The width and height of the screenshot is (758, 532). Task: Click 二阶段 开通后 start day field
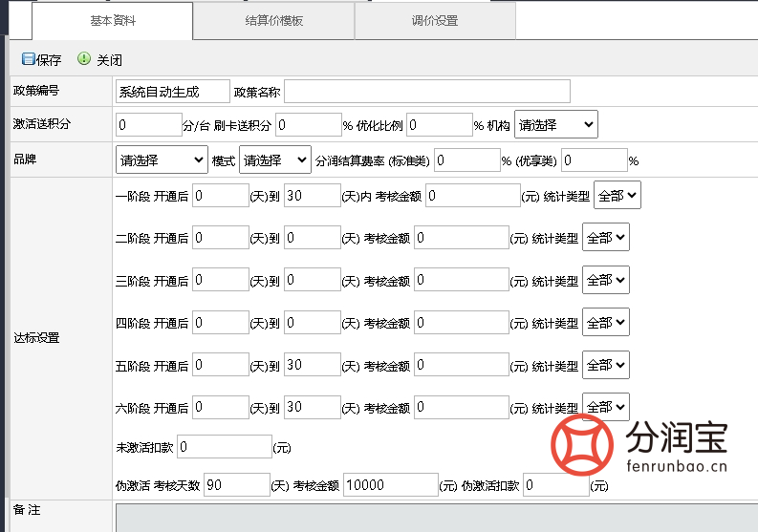click(x=221, y=237)
